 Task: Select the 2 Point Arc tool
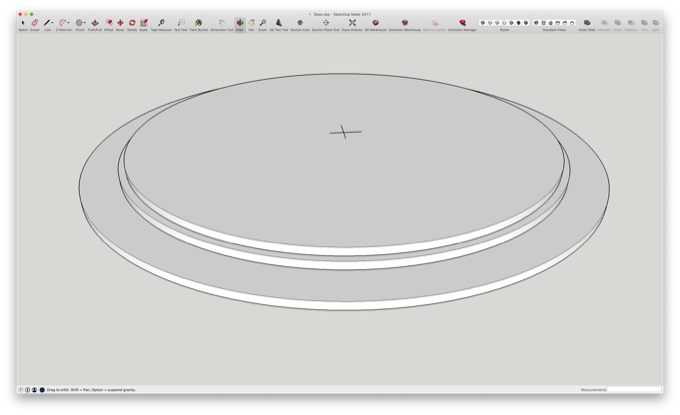coord(62,23)
